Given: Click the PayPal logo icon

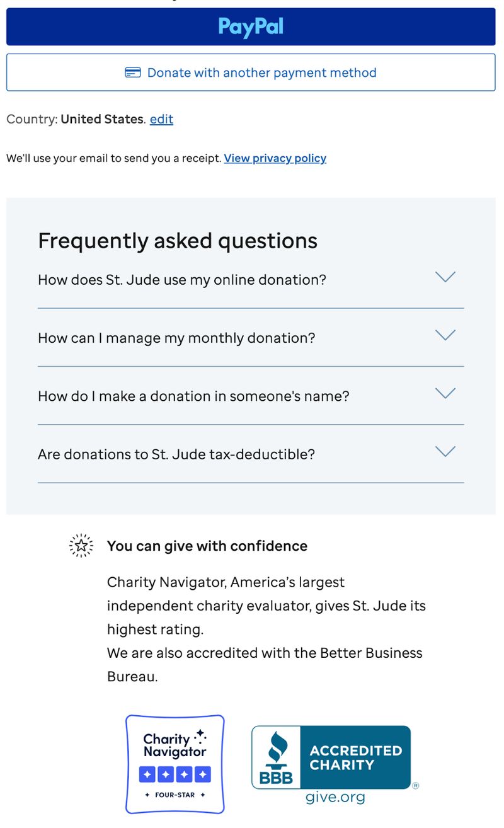Looking at the screenshot, I should [250, 26].
